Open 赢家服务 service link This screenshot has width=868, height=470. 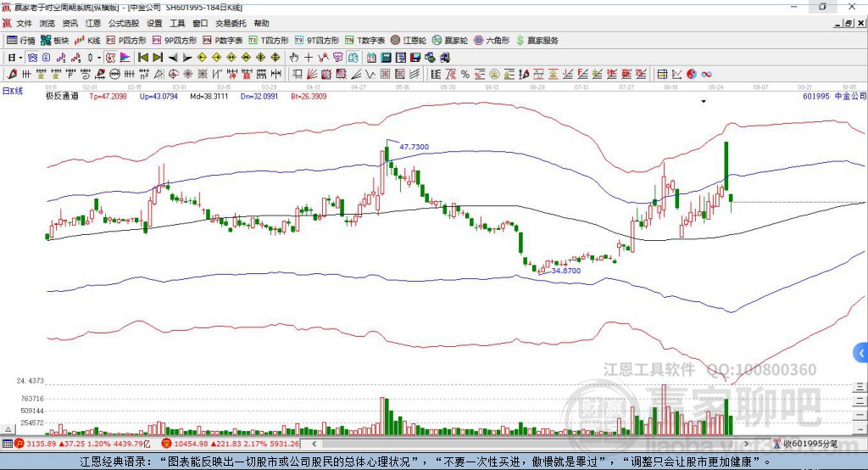[x=537, y=41]
